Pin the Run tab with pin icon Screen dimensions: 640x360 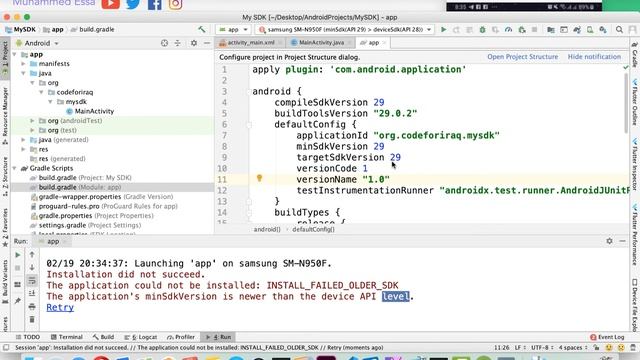[18, 301]
